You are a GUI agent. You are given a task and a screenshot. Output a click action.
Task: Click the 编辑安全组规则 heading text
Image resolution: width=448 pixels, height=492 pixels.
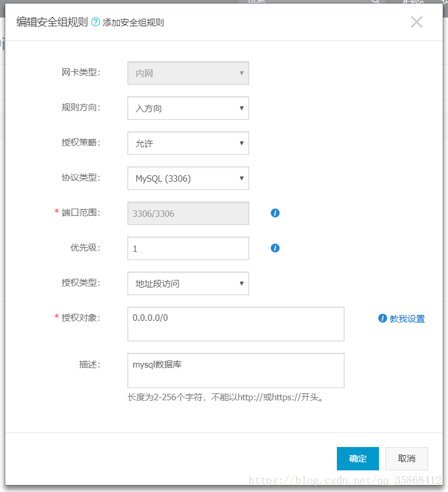[x=52, y=22]
